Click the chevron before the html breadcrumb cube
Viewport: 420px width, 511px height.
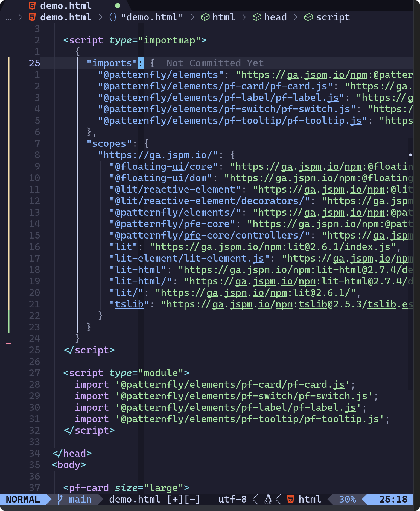pos(192,17)
